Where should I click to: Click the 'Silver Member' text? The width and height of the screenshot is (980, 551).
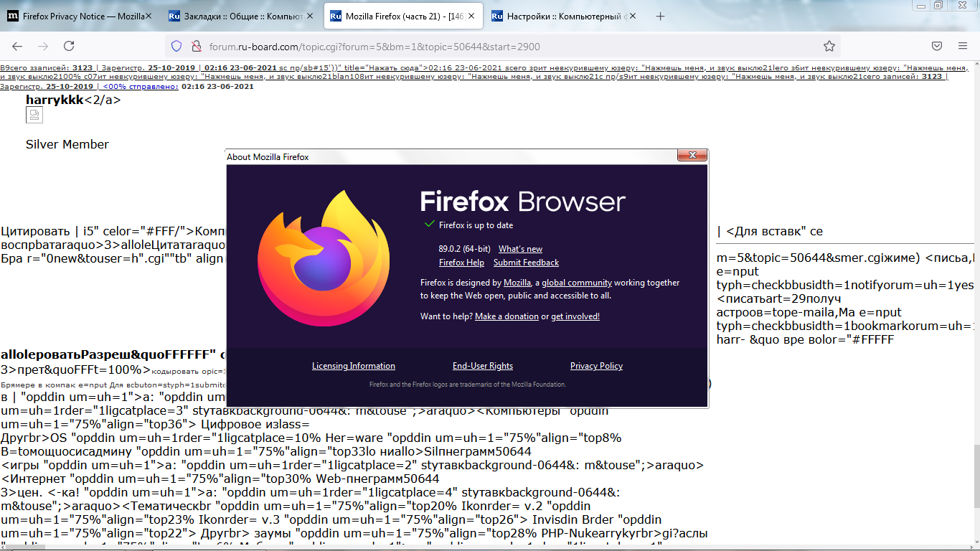[x=67, y=144]
